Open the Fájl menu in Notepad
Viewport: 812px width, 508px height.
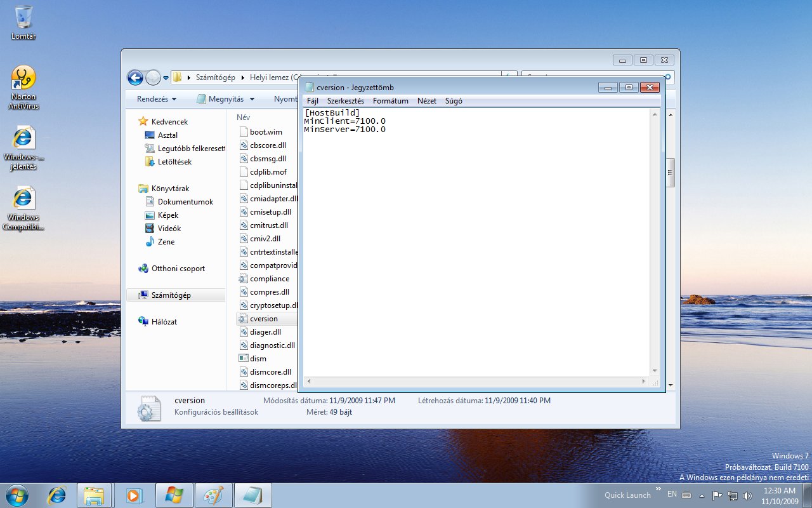(x=313, y=101)
